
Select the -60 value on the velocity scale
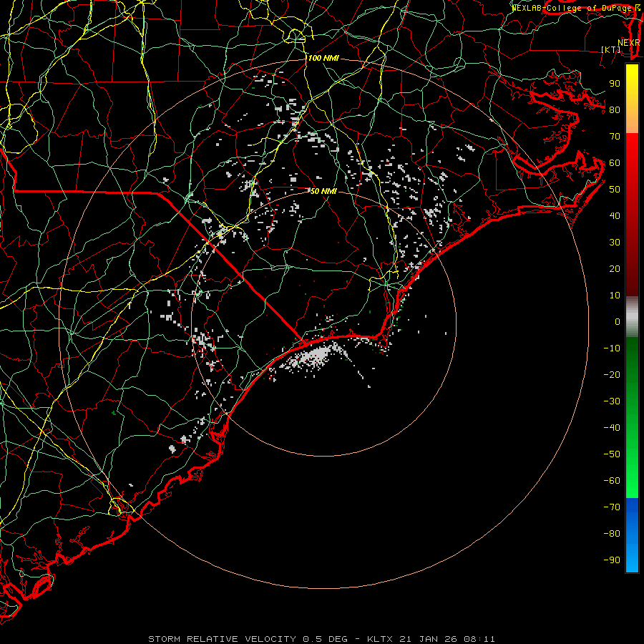click(x=612, y=481)
